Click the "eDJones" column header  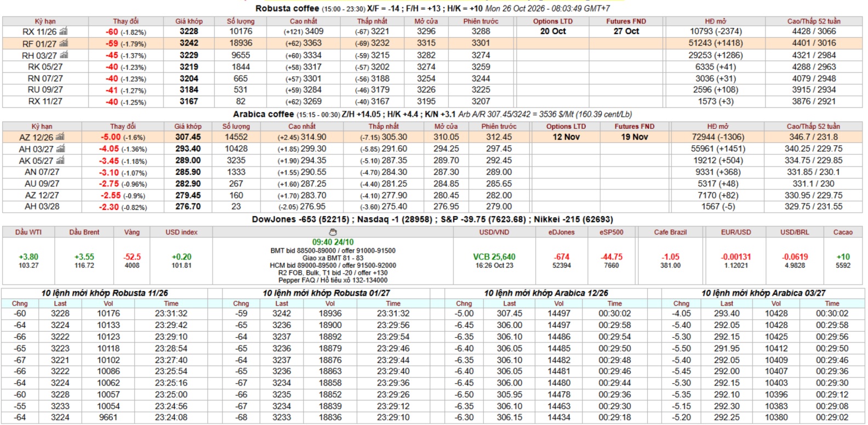562,233
